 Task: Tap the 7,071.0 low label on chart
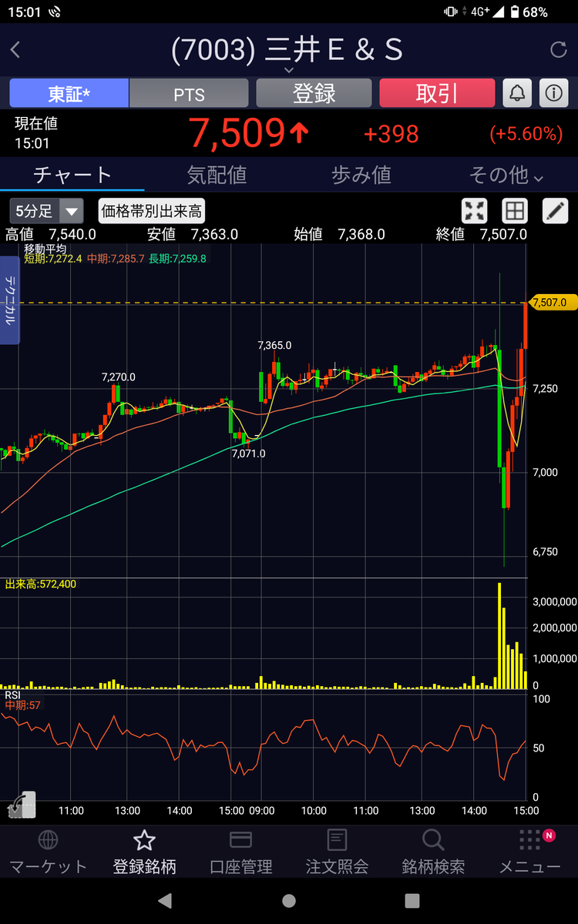[x=248, y=454]
